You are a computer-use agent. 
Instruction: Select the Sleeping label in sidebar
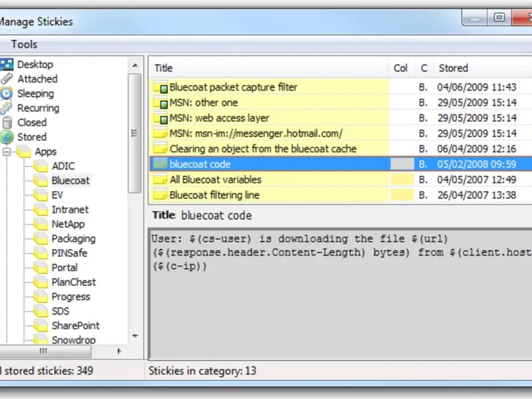[x=36, y=93]
